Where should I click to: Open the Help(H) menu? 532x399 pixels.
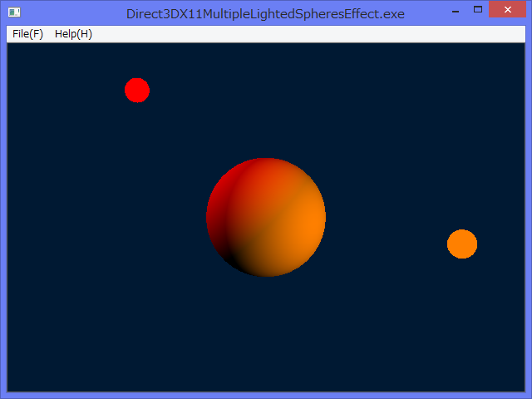click(73, 34)
